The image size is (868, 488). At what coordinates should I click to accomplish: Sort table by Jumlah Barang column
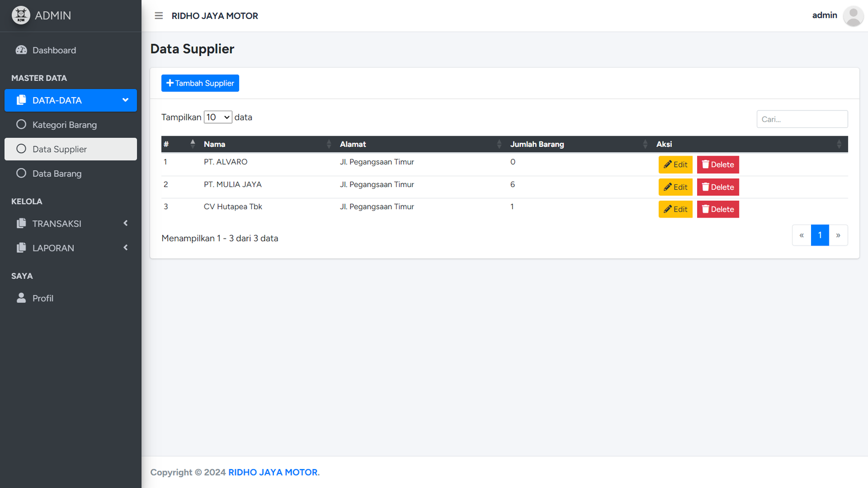tap(645, 144)
